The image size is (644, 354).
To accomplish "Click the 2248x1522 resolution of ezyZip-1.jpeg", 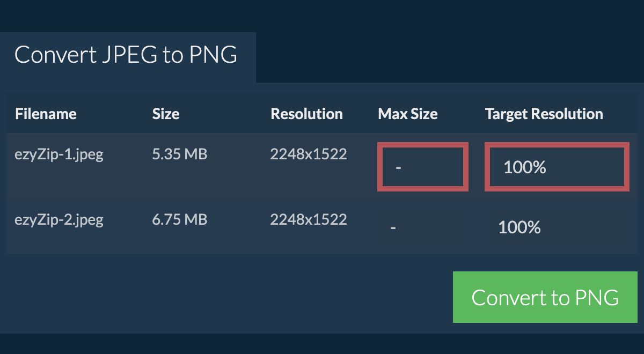I will click(309, 154).
